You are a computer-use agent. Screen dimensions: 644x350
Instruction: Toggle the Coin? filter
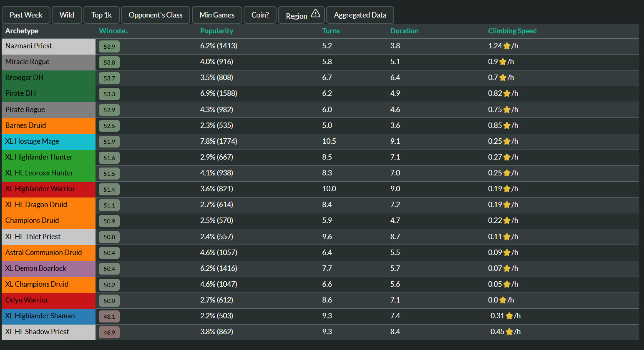click(x=260, y=15)
